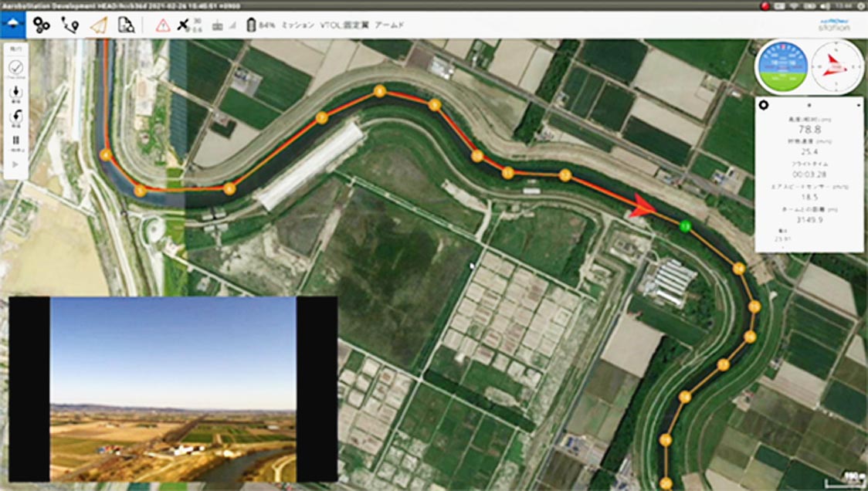Image resolution: width=868 pixels, height=491 pixels.
Task: Click the preflight checklist checkmark button
Action: 15,68
